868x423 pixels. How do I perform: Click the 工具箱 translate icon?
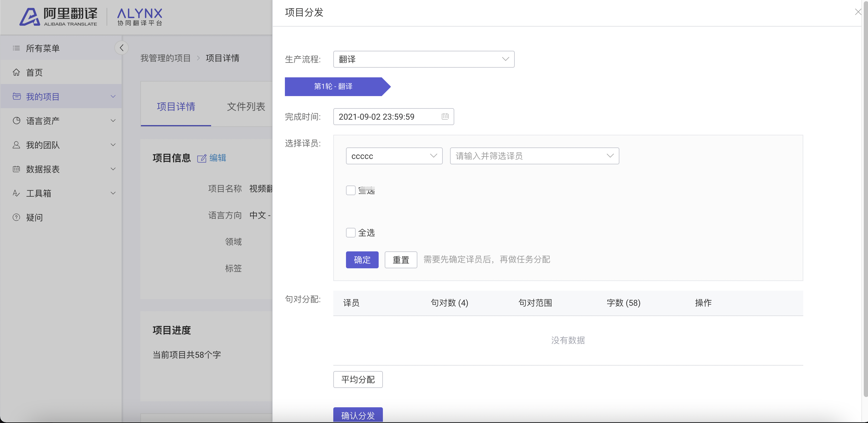pos(16,193)
